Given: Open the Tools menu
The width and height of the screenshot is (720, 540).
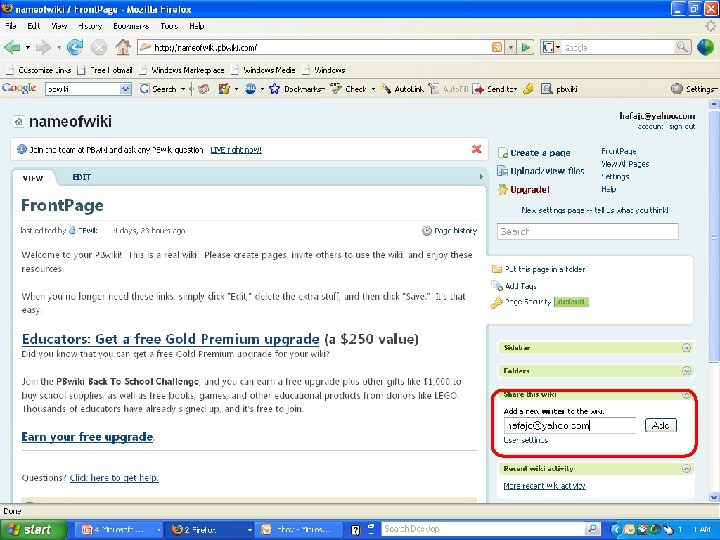Looking at the screenshot, I should 169,26.
